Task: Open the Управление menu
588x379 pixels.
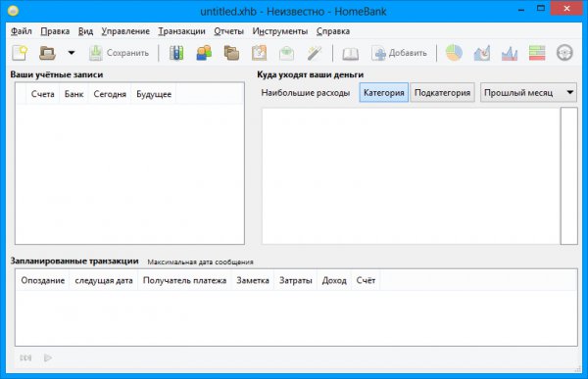Action: click(125, 31)
